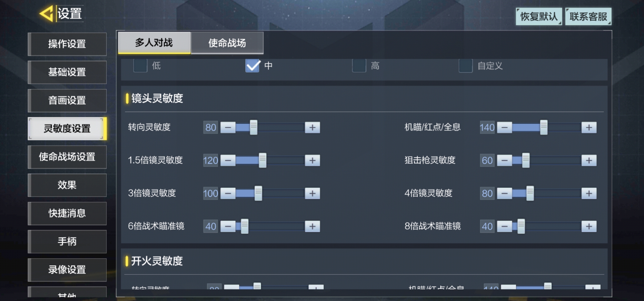The image size is (644, 301).
Task: Open 操作设置 in the sidebar
Action: (67, 44)
